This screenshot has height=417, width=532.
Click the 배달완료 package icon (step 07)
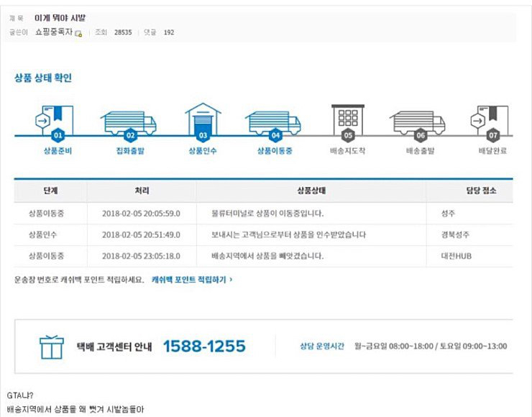492,122
